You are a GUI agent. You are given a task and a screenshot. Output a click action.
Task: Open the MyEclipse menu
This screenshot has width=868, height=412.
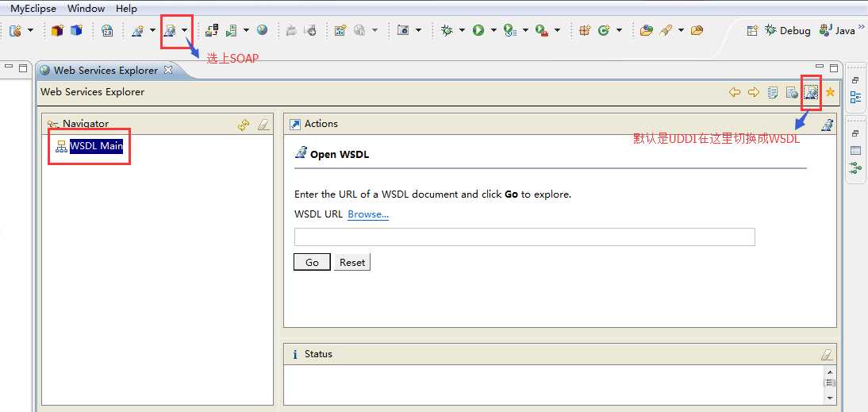(33, 8)
